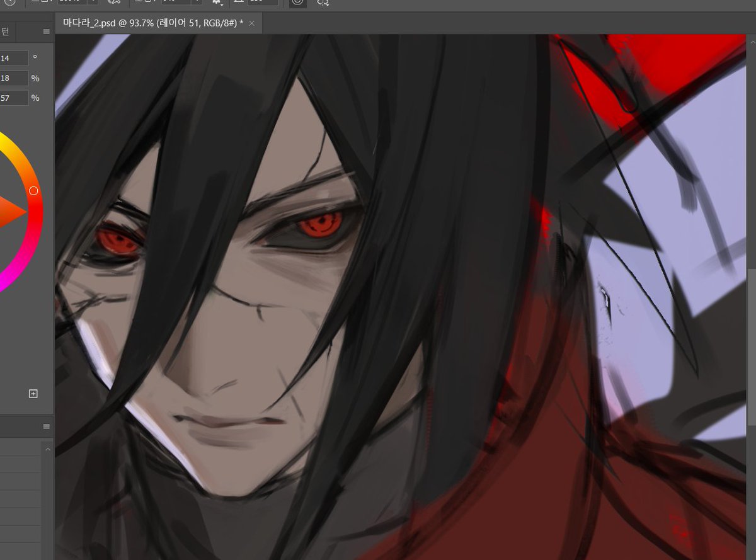Click the plus icon below the color wheel
756x560 pixels.
pos(33,394)
